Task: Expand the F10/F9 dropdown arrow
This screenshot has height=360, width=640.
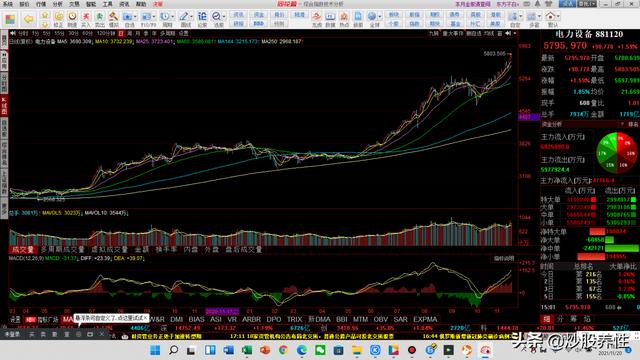Action: (x=154, y=17)
